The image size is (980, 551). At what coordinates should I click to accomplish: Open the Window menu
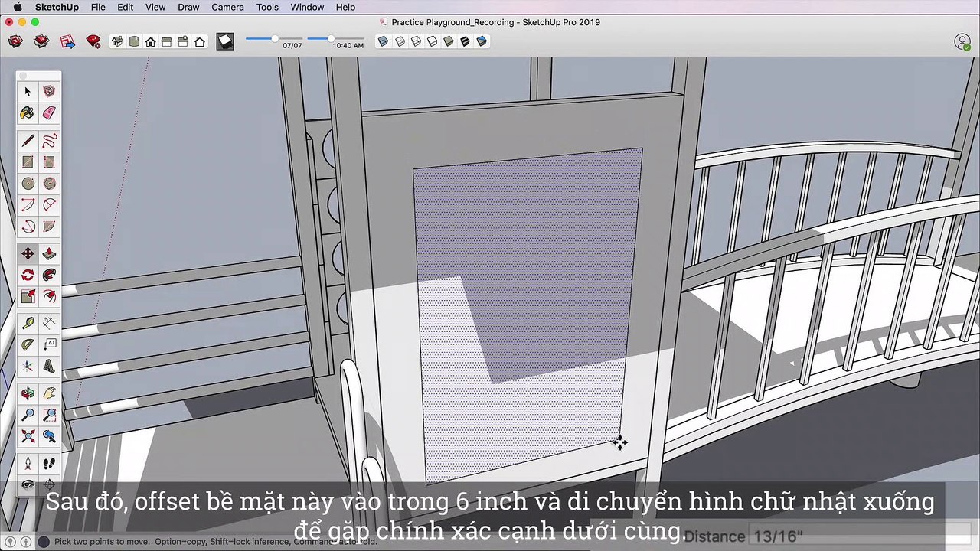tap(307, 7)
